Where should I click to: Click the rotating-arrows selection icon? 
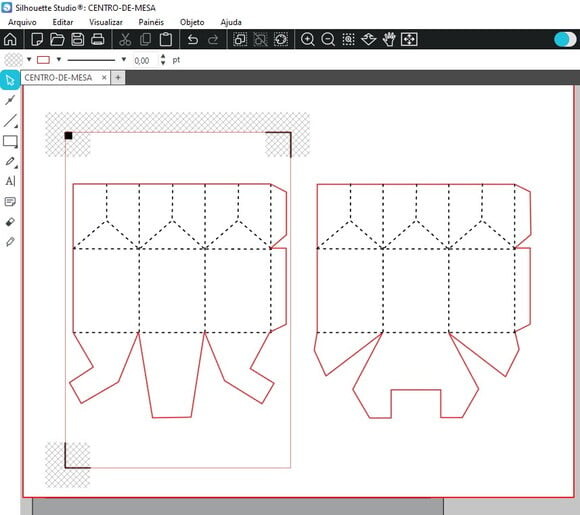coord(281,39)
